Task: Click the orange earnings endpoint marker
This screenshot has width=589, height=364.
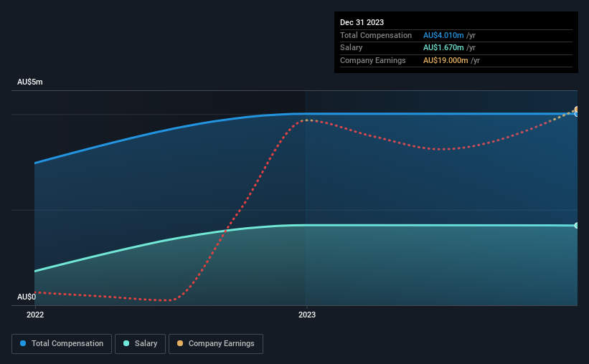Action: (576, 109)
